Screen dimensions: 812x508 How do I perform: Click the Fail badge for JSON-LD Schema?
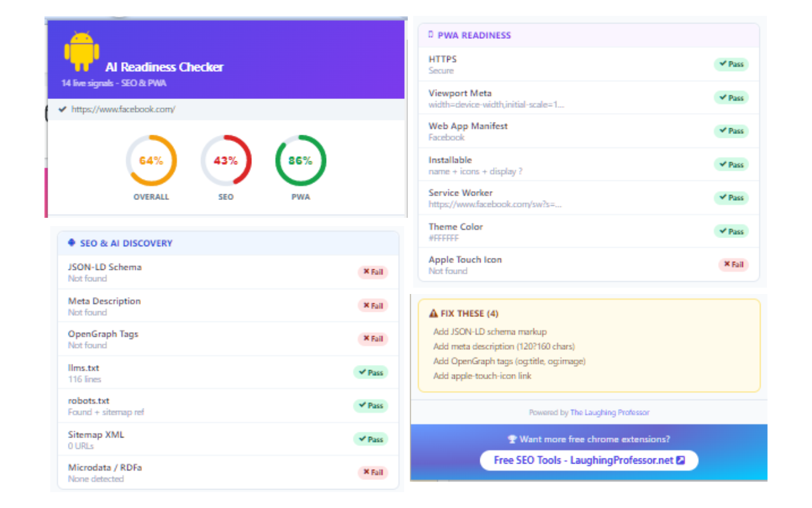point(372,272)
